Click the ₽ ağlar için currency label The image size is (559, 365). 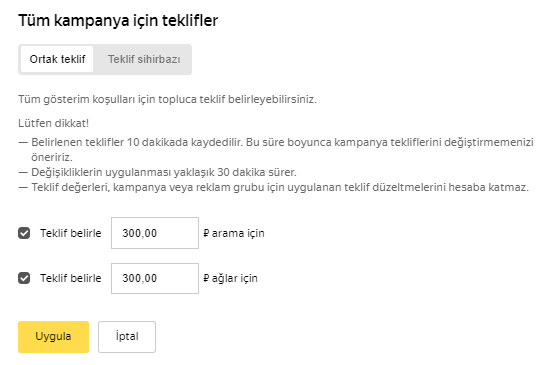(230, 278)
